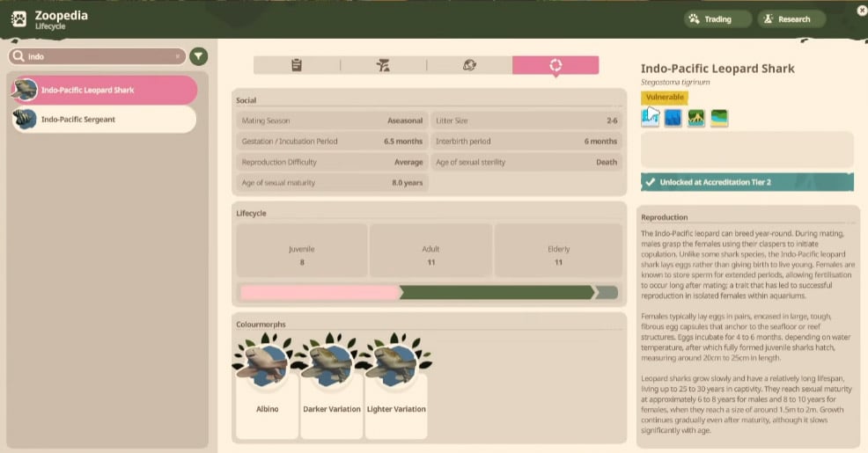Screen dimensions: 868x453
Task: Select the Albino colourmorph card
Action: tap(267, 387)
